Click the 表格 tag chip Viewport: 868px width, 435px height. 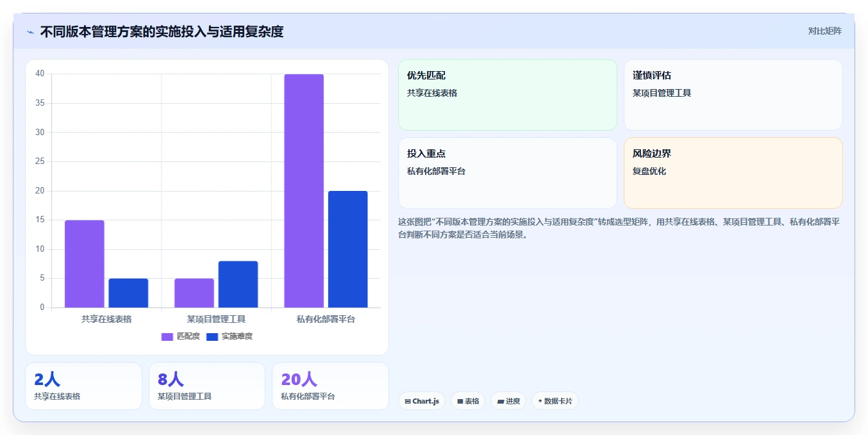point(468,401)
